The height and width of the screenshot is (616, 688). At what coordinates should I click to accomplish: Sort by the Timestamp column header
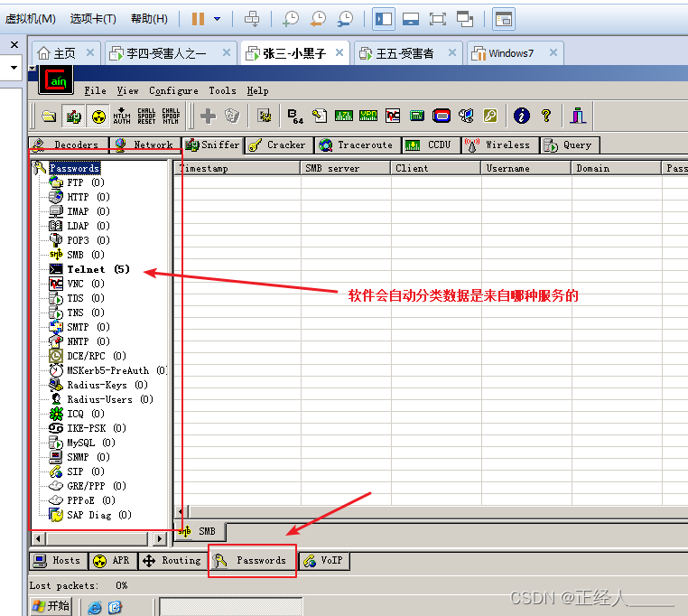point(237,168)
